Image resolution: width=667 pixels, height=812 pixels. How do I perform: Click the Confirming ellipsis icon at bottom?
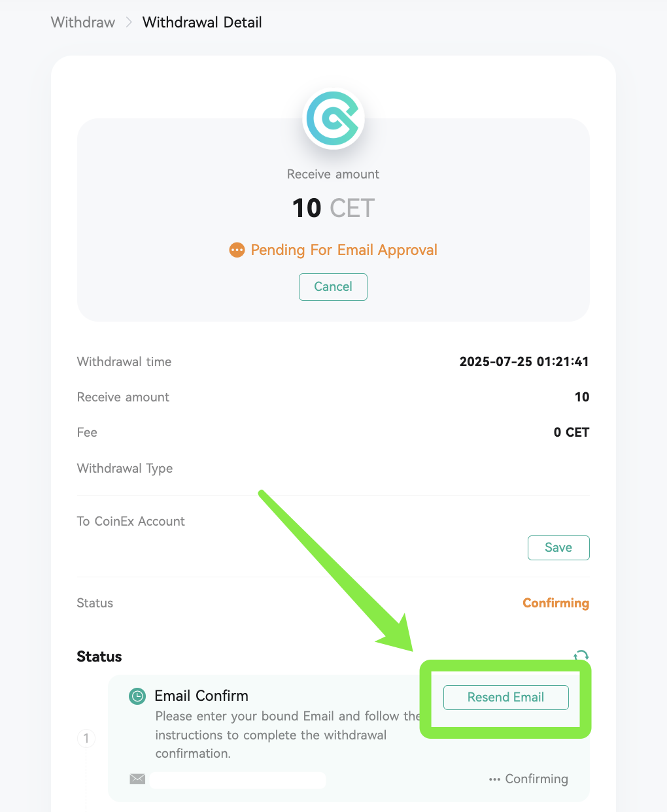click(494, 779)
